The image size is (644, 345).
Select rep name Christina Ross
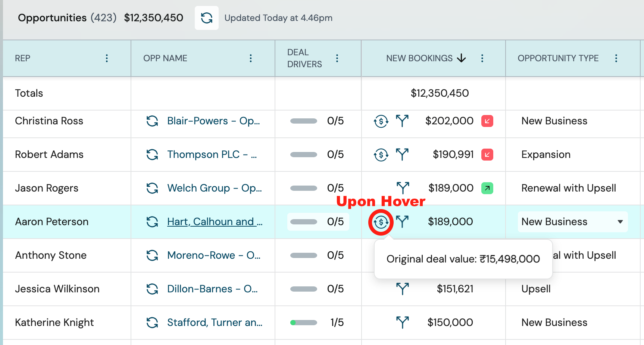49,121
